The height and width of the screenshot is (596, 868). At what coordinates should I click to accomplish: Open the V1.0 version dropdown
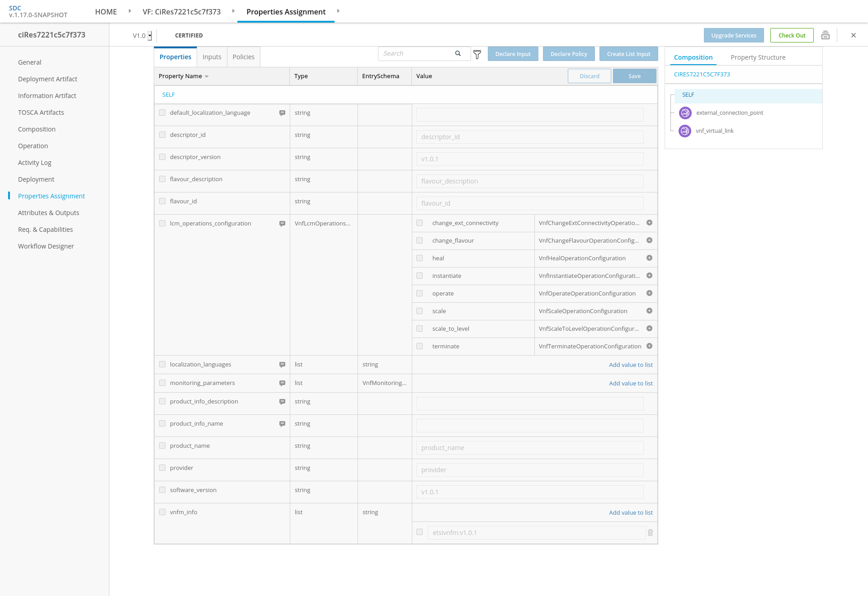pyautogui.click(x=150, y=36)
